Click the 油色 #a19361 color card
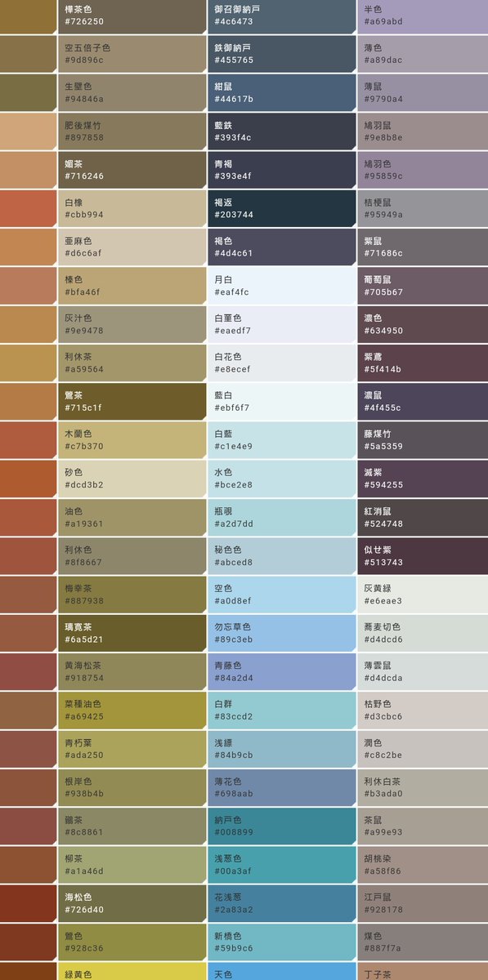 (x=132, y=517)
